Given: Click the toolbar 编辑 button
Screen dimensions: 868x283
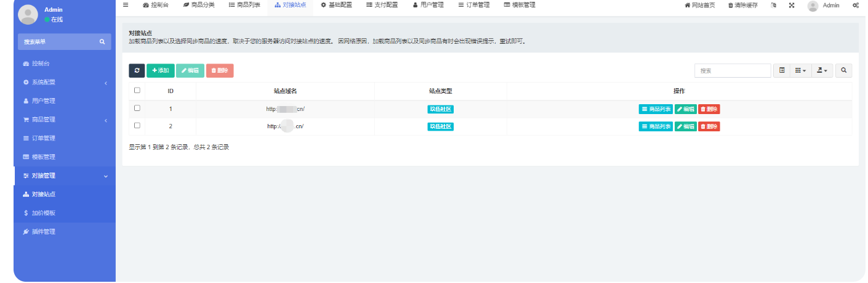Looking at the screenshot, I should tap(190, 70).
